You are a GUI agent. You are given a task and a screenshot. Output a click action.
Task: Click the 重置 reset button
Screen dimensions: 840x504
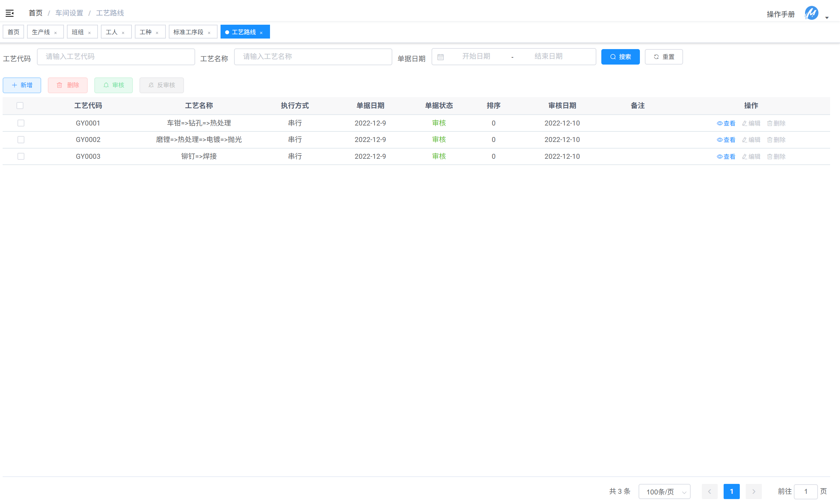click(663, 57)
